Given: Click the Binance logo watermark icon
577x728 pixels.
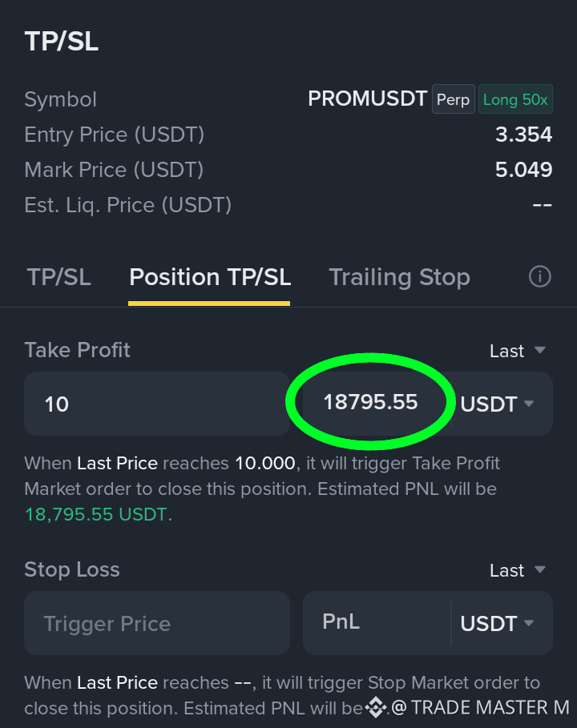Looking at the screenshot, I should (376, 707).
